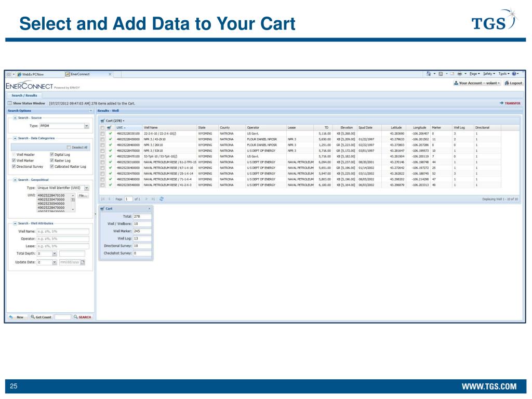This screenshot has width=532, height=399.
Task: Toggle the Show Status Window checkbox
Action: (x=10, y=103)
